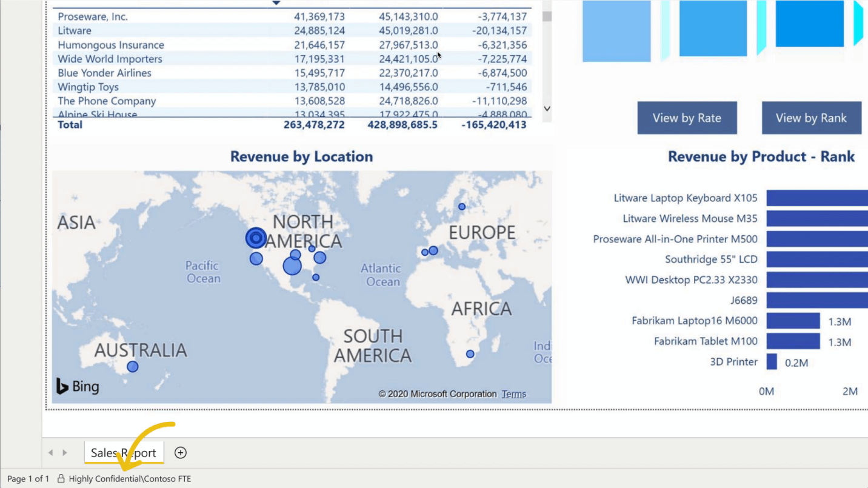868x488 pixels.
Task: Select Proseware, Inc. row
Action: [292, 16]
